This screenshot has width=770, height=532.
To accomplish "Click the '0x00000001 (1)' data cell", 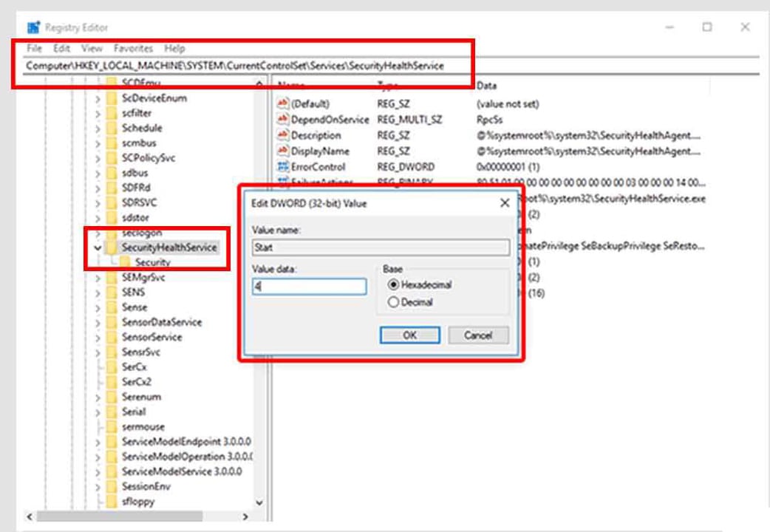I will point(508,166).
